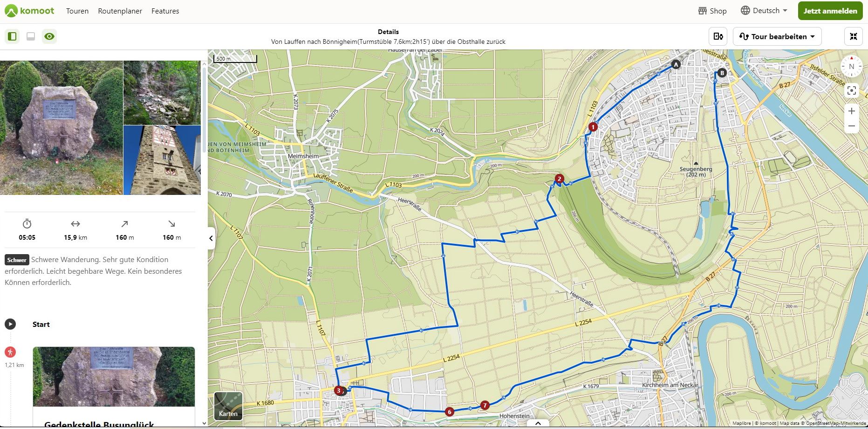Center map on the route

point(851,90)
